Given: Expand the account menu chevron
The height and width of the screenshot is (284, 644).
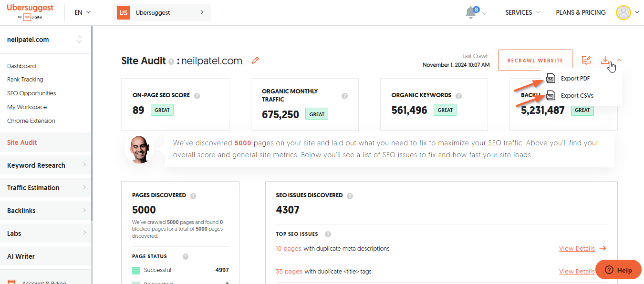Looking at the screenshot, I should tap(637, 13).
